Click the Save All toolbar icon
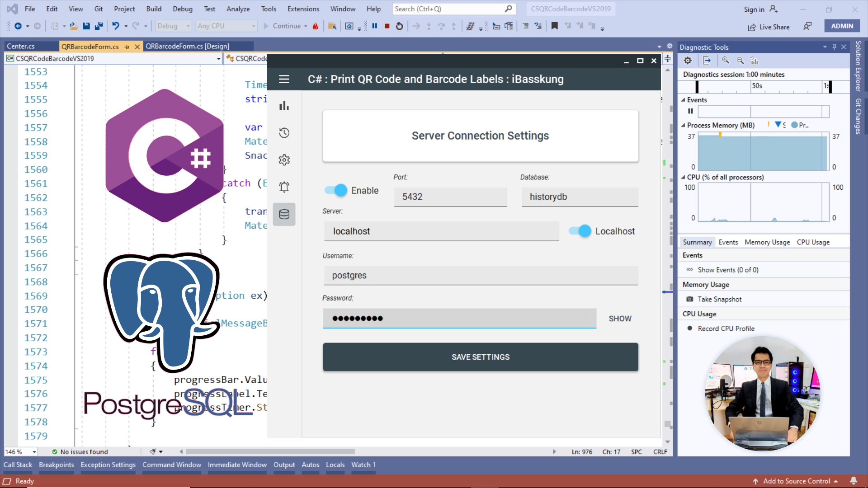Screen dimensions: 868x488 click(99, 26)
